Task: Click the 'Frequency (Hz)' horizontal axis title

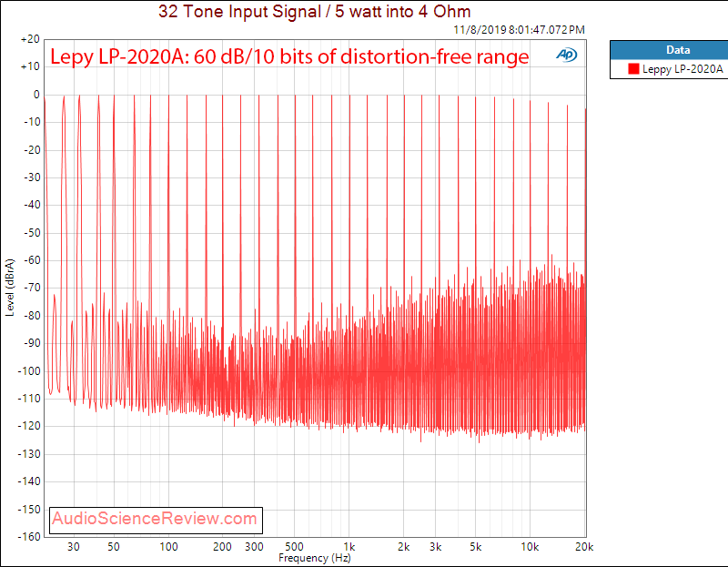Action: [x=315, y=558]
